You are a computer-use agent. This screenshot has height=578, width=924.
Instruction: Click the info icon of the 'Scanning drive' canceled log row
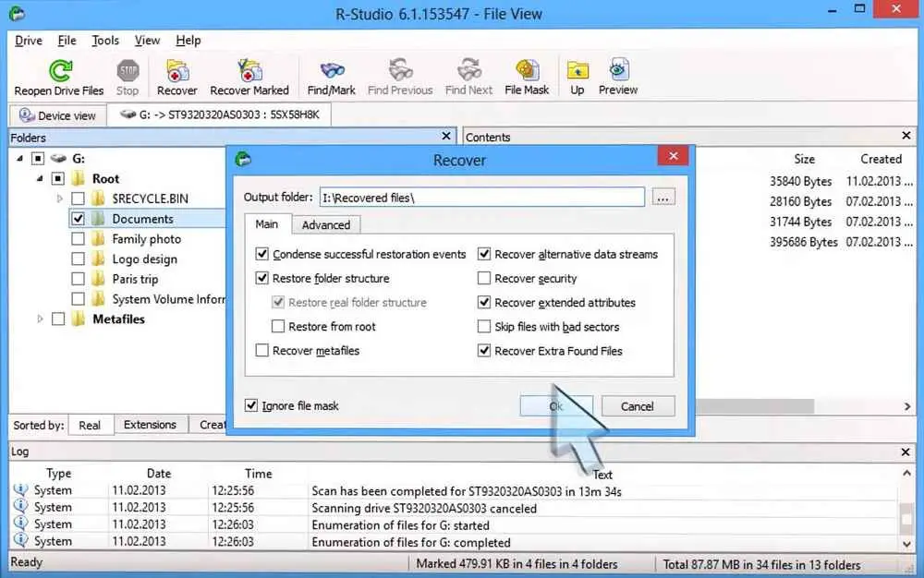20,506
